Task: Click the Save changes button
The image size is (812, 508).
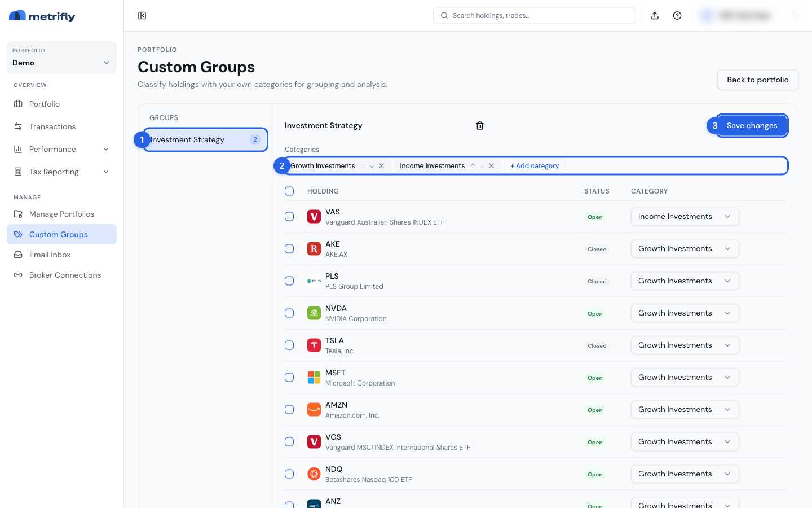Action: click(x=752, y=126)
